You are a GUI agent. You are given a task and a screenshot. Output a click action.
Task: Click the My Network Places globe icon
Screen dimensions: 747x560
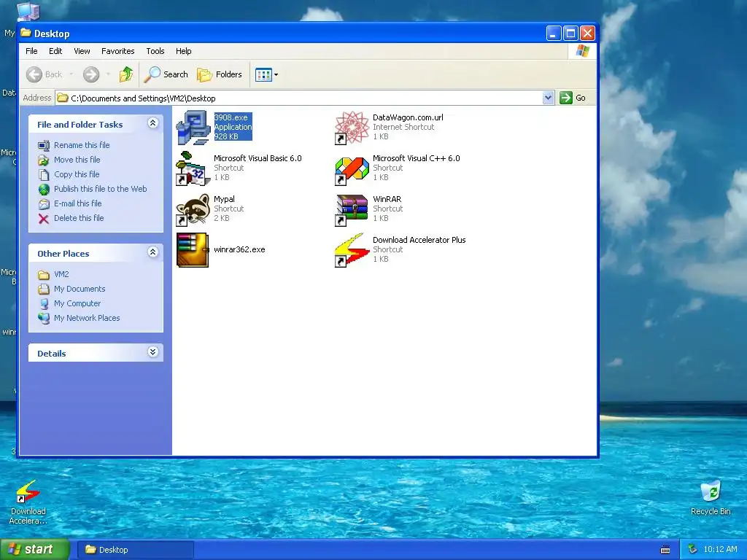click(x=44, y=318)
